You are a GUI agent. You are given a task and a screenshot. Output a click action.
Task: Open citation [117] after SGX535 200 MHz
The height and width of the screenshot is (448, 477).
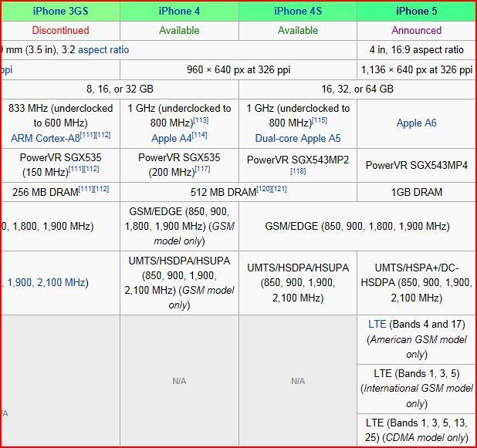tap(202, 169)
